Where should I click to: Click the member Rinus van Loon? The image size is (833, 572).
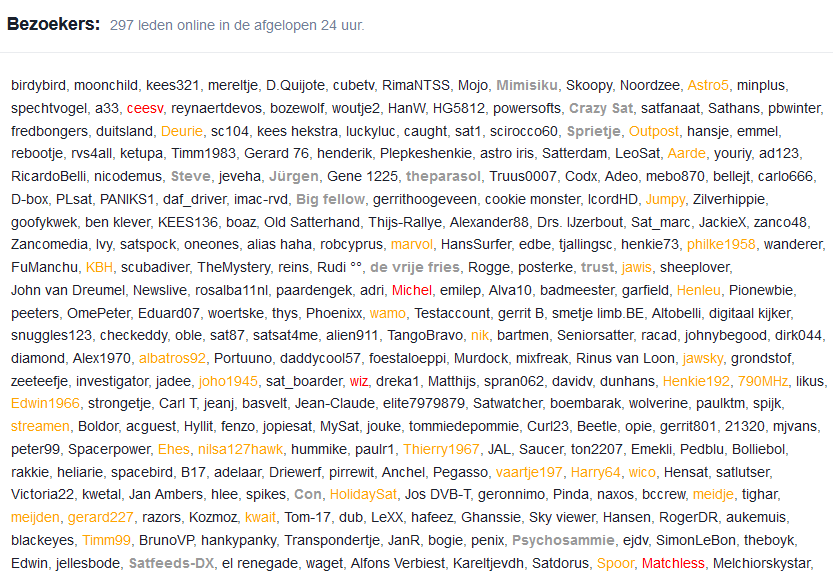(x=625, y=358)
